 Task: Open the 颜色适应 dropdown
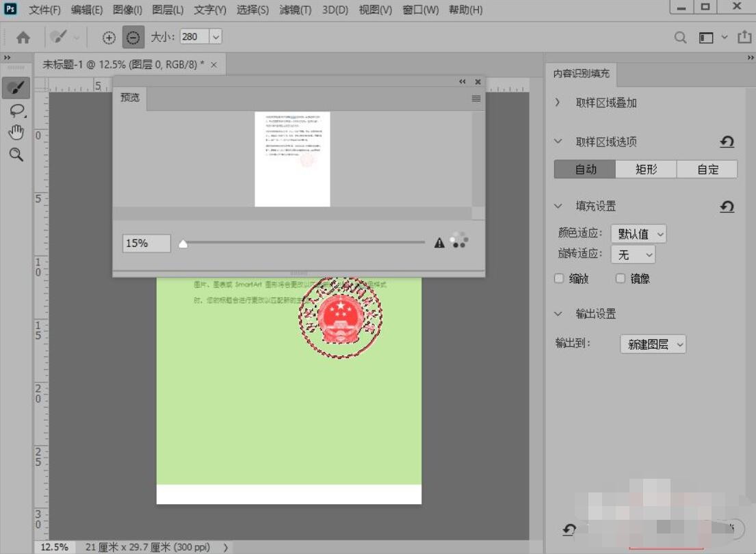coord(638,234)
